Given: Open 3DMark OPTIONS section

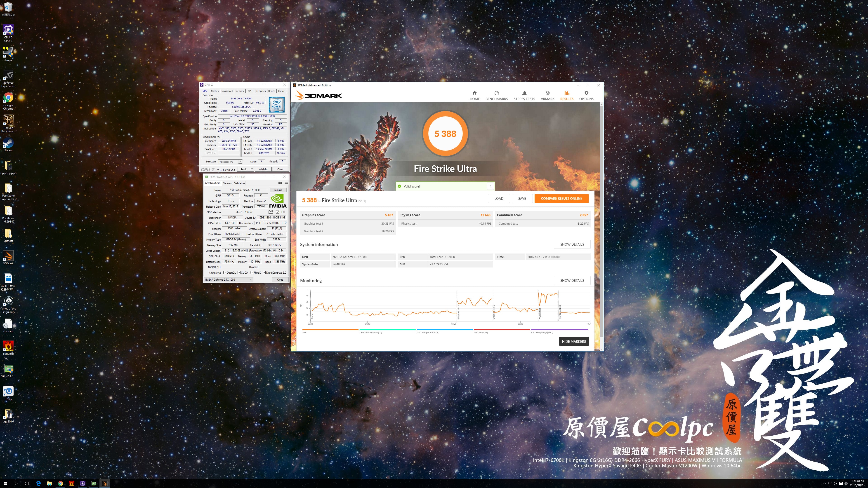Looking at the screenshot, I should pos(586,96).
